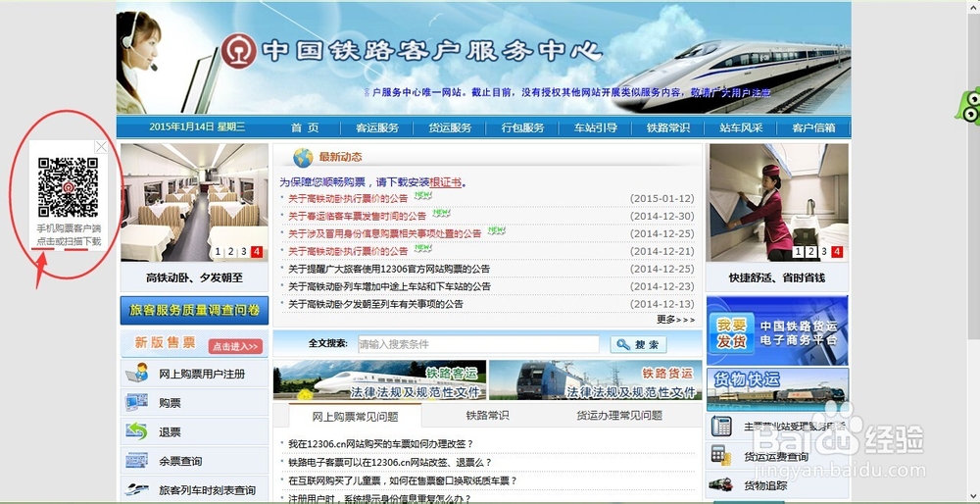Open 客运服务 in the navigation bar

pyautogui.click(x=377, y=127)
